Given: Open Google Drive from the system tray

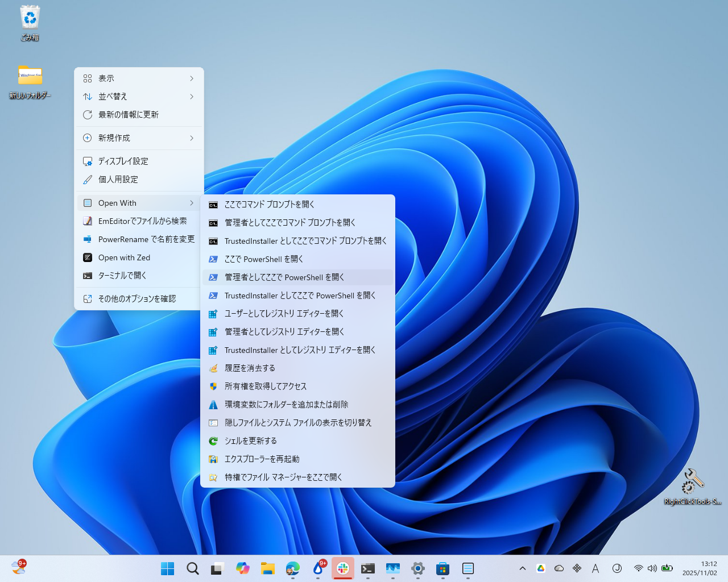Looking at the screenshot, I should tap(540, 568).
